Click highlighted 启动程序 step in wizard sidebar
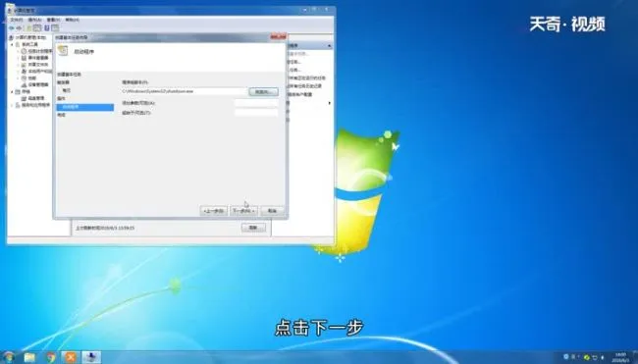The image size is (638, 364). pos(85,107)
